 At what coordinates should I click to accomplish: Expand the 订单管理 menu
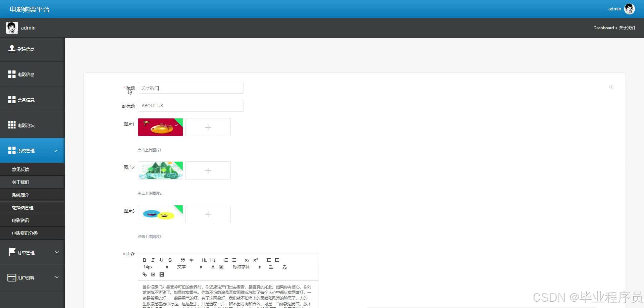point(32,252)
